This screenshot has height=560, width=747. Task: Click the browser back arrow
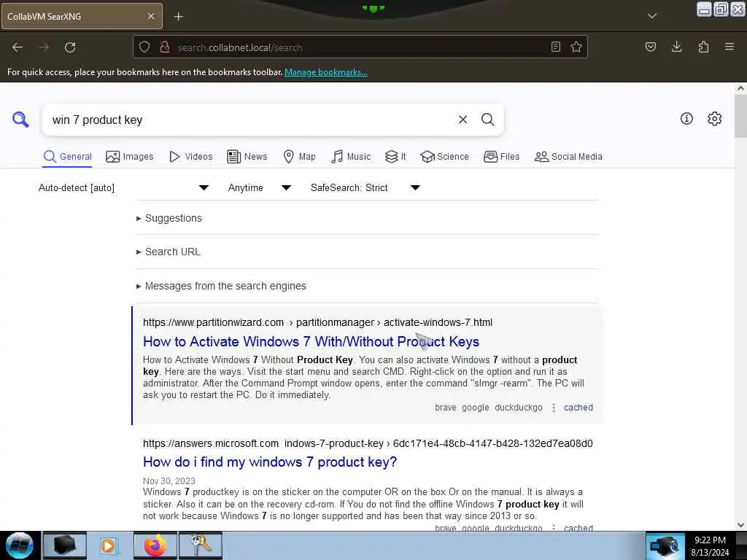coord(18,47)
